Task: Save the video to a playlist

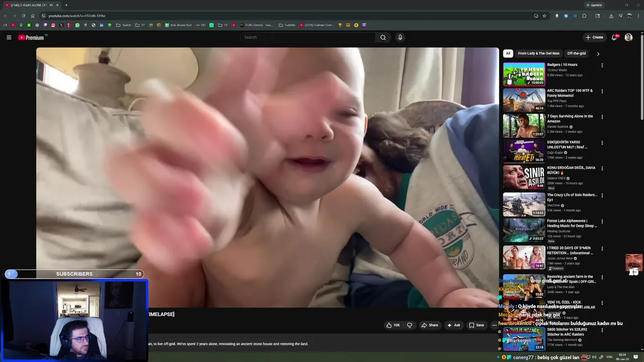Action: click(476, 325)
